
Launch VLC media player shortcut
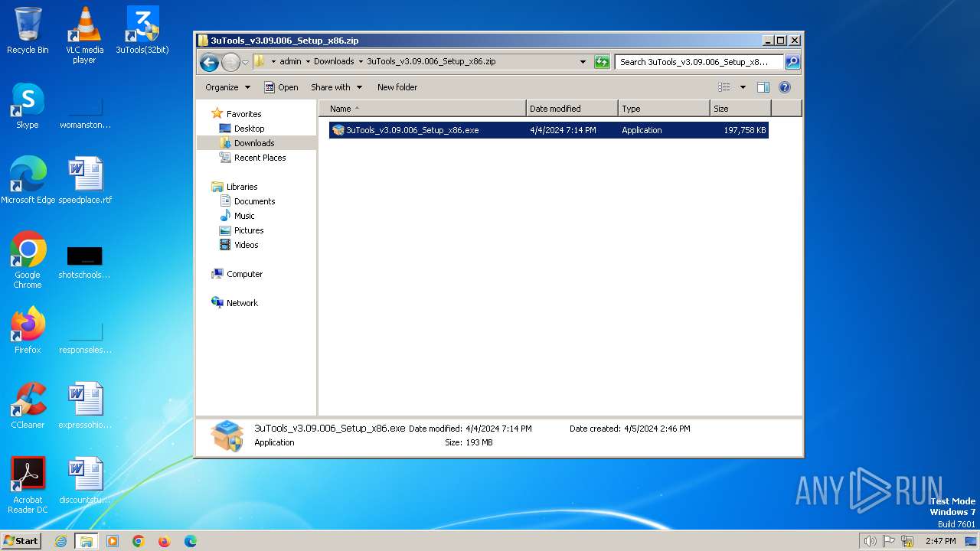click(84, 35)
